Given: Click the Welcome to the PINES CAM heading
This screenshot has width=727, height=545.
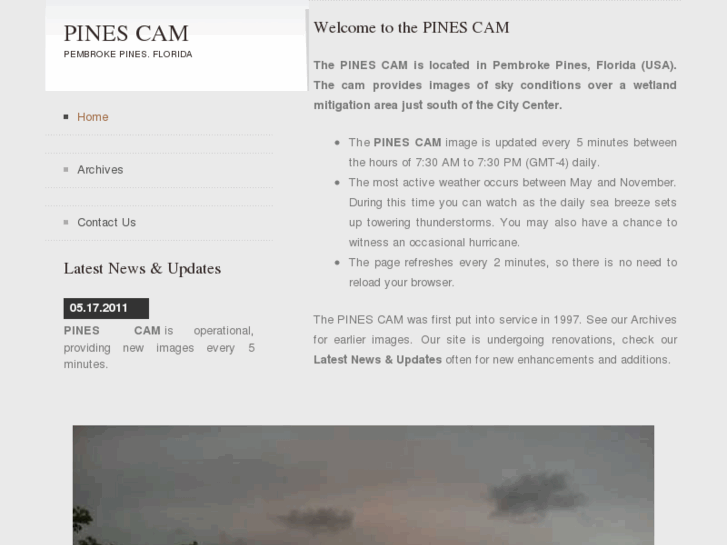Looking at the screenshot, I should click(x=411, y=27).
